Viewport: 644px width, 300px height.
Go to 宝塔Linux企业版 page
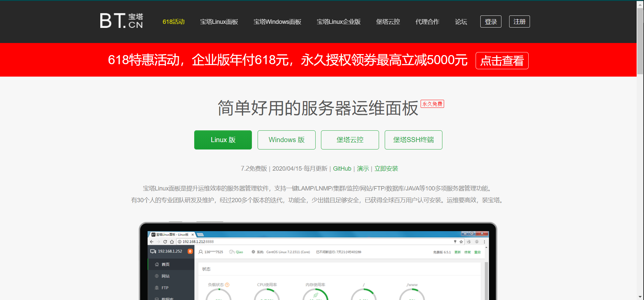pyautogui.click(x=339, y=22)
